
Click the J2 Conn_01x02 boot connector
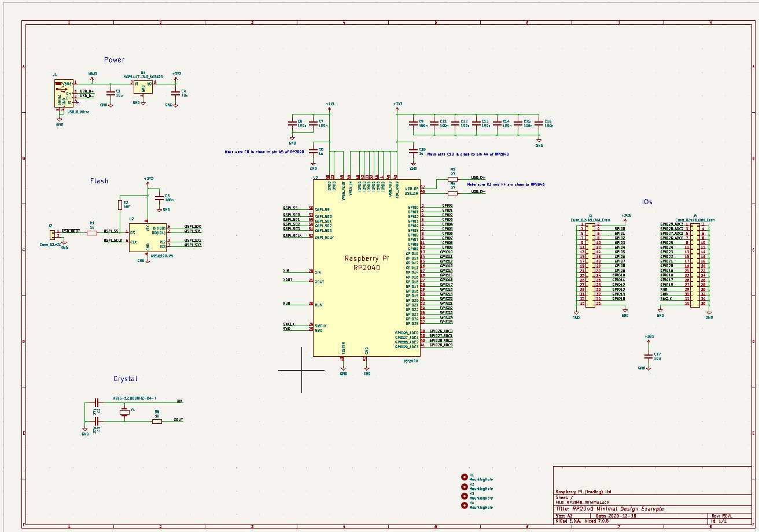point(52,234)
